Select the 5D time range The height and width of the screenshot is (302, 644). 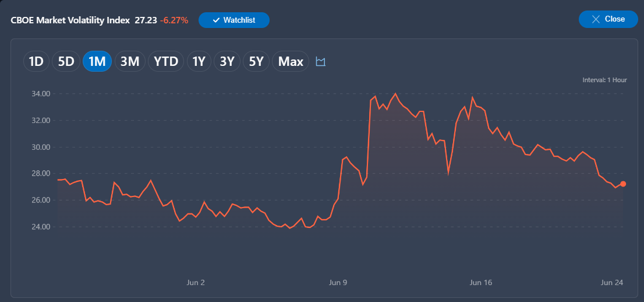click(66, 61)
